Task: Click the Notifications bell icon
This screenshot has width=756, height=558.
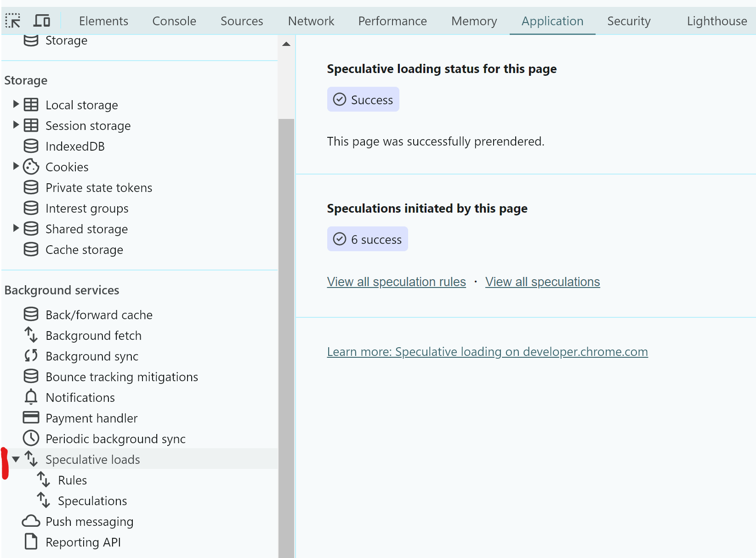Action: coord(31,397)
